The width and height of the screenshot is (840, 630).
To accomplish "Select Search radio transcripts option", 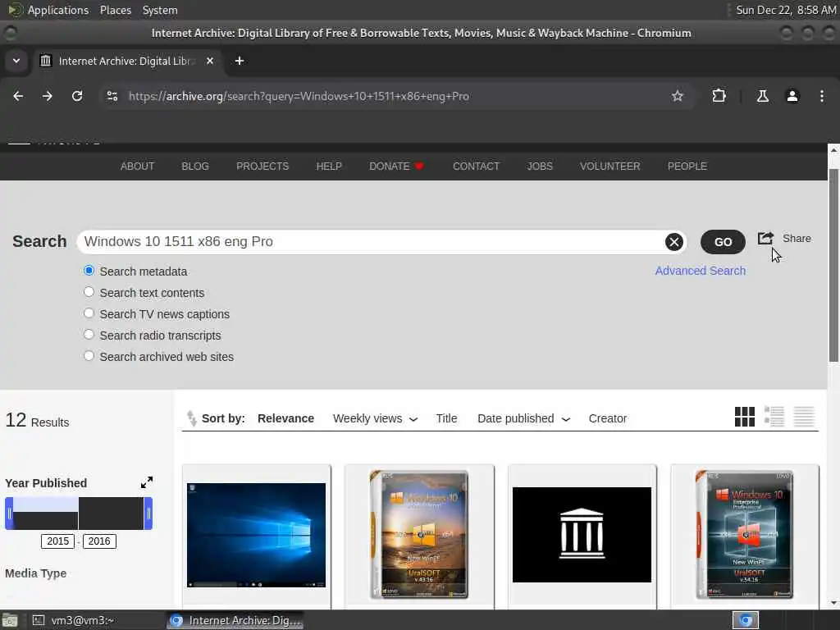I will pyautogui.click(x=89, y=335).
